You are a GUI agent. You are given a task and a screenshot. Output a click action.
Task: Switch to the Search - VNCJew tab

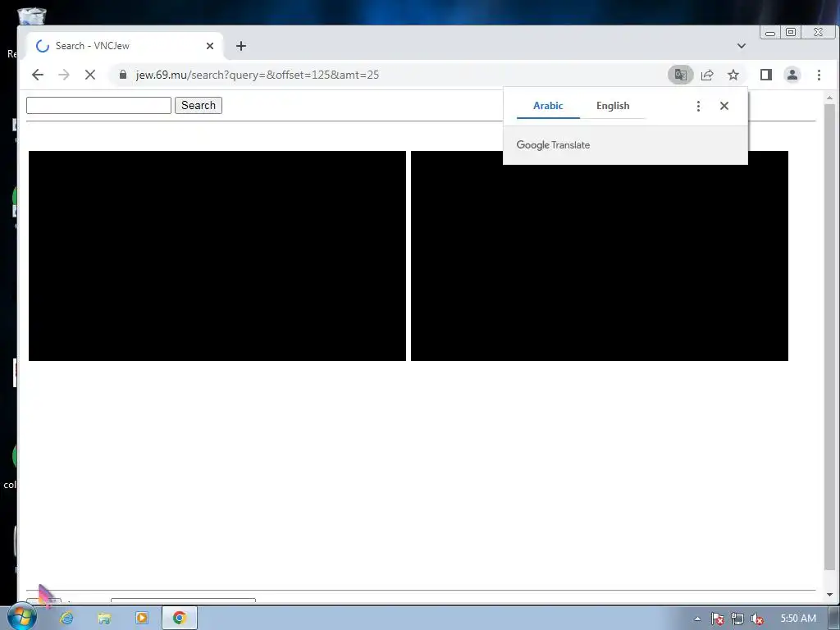126,46
